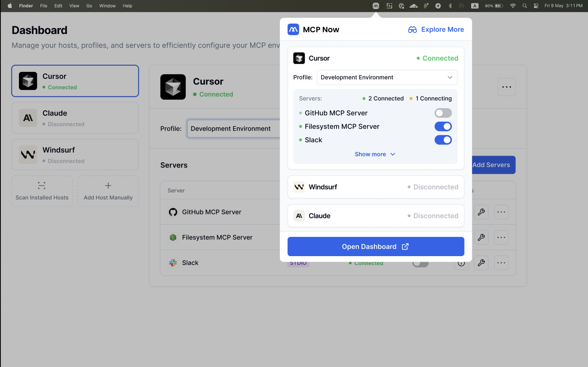This screenshot has height=367, width=588.
Task: Open the View menu in menu bar
Action: pos(74,6)
